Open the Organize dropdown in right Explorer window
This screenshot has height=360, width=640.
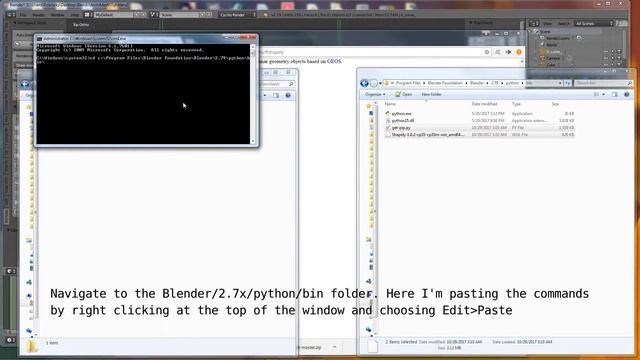tap(375, 94)
